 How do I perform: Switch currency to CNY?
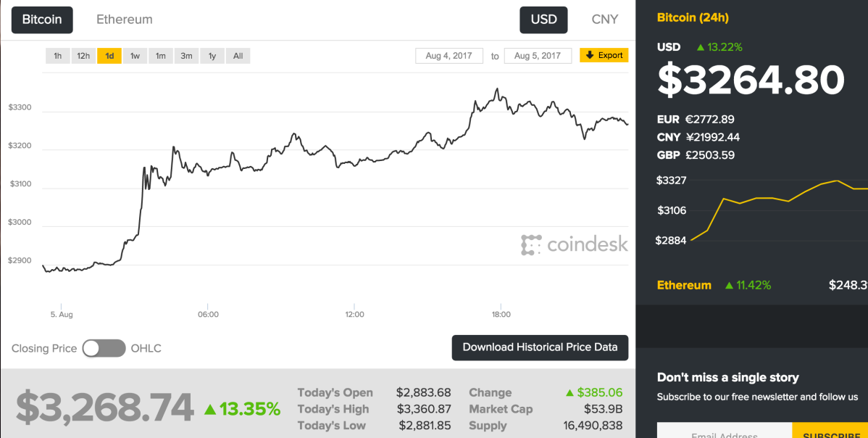click(x=604, y=20)
